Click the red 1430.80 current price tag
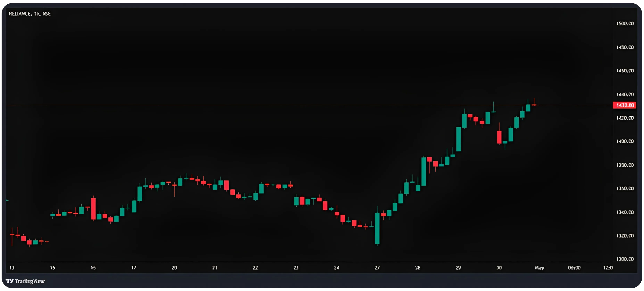 [625, 105]
